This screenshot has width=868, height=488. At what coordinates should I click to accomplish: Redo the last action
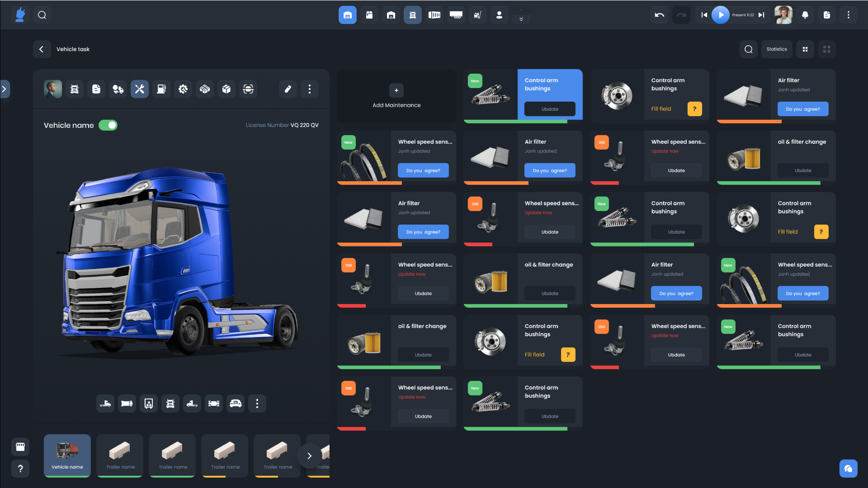click(681, 15)
